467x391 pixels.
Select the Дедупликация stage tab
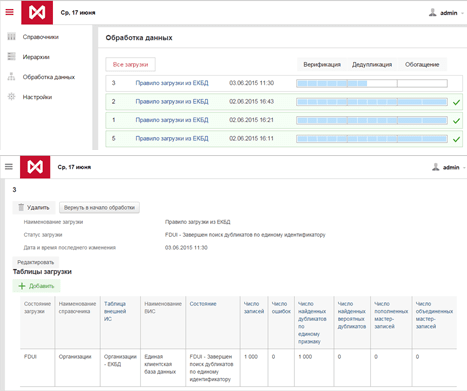point(372,64)
